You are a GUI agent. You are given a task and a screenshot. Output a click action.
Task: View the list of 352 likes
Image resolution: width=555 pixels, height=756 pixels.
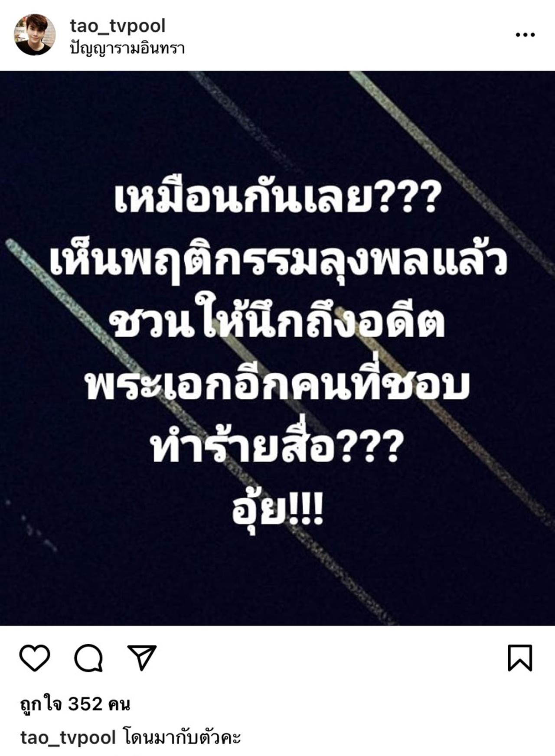(x=75, y=704)
